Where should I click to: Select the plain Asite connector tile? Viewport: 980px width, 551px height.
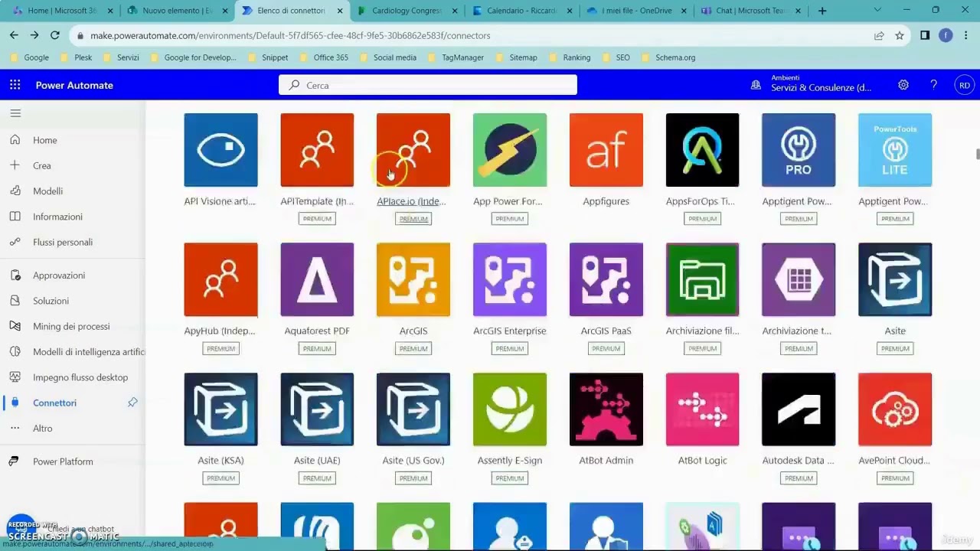[x=895, y=279]
